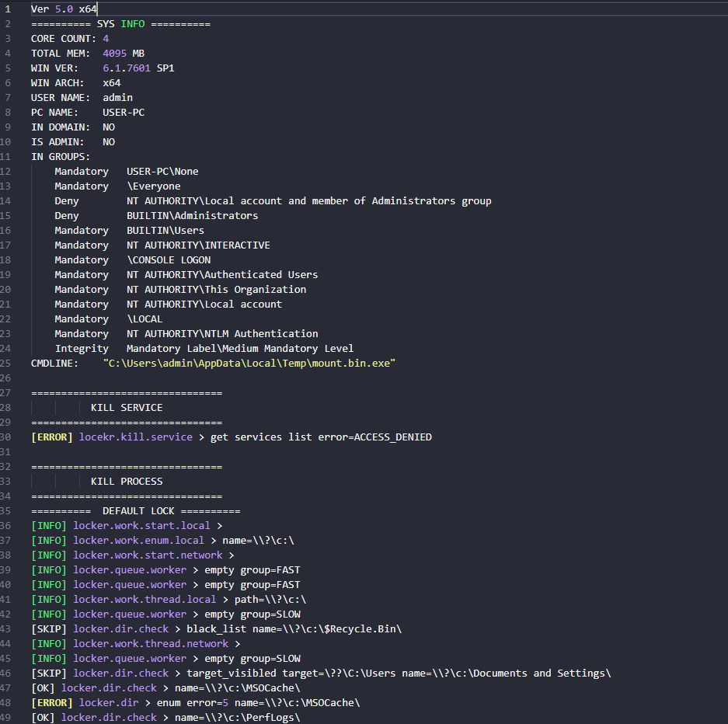This screenshot has height=724, width=728.
Task: Click "[SKIP]" tag on the $Recycle.Bin line
Action: click(x=49, y=629)
